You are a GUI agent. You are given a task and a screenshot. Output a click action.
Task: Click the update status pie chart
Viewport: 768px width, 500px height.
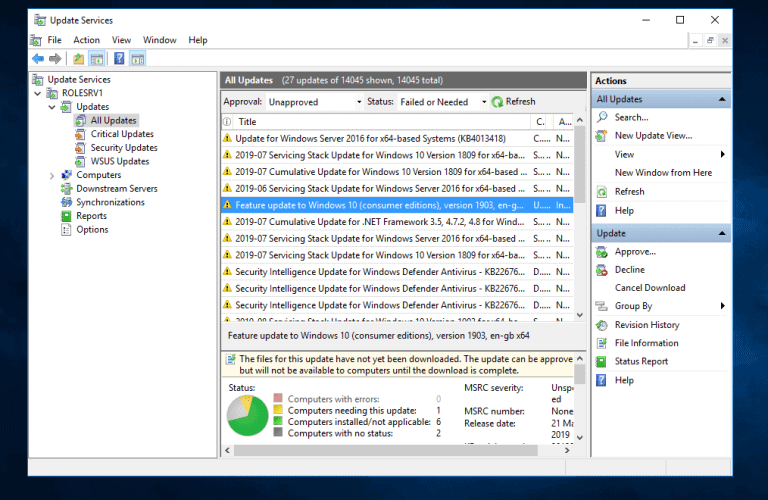pos(247,416)
